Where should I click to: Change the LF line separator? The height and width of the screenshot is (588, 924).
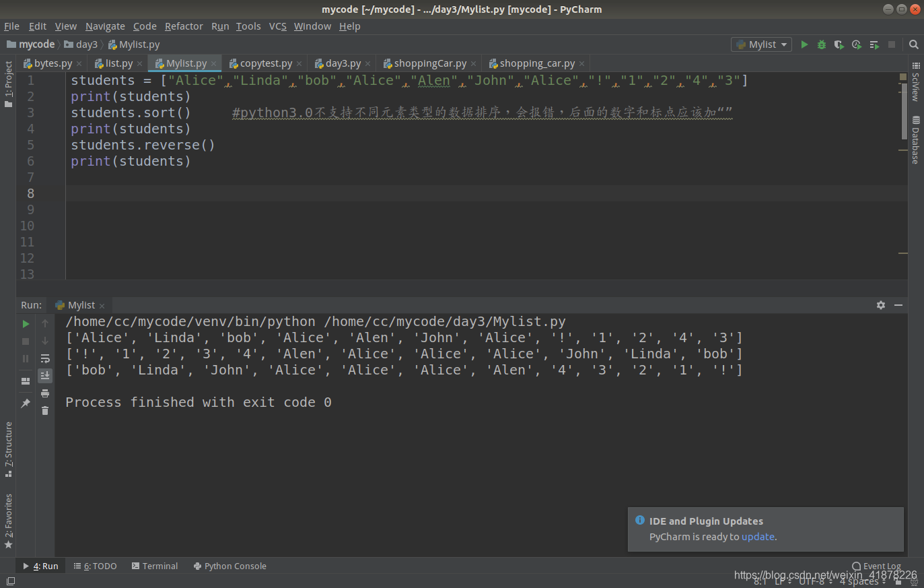click(783, 581)
